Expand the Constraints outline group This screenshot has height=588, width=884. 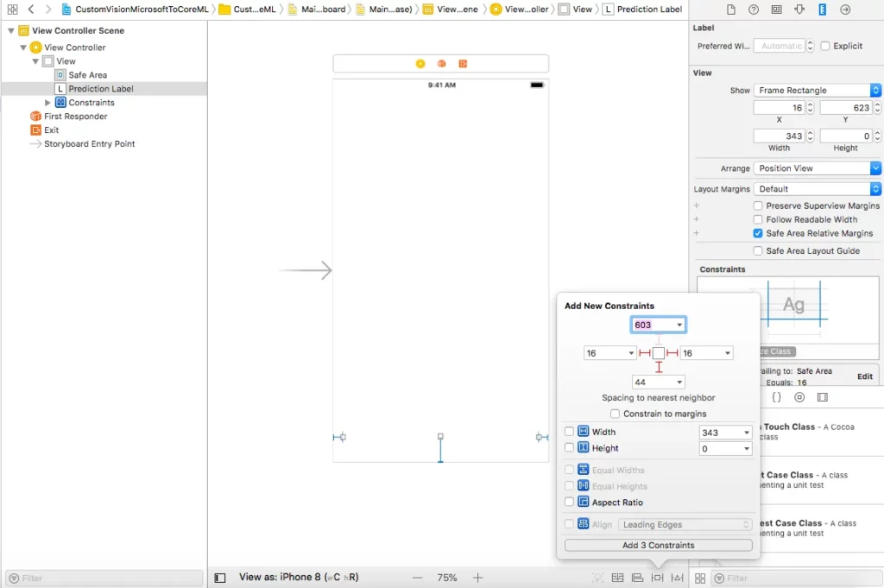[47, 103]
